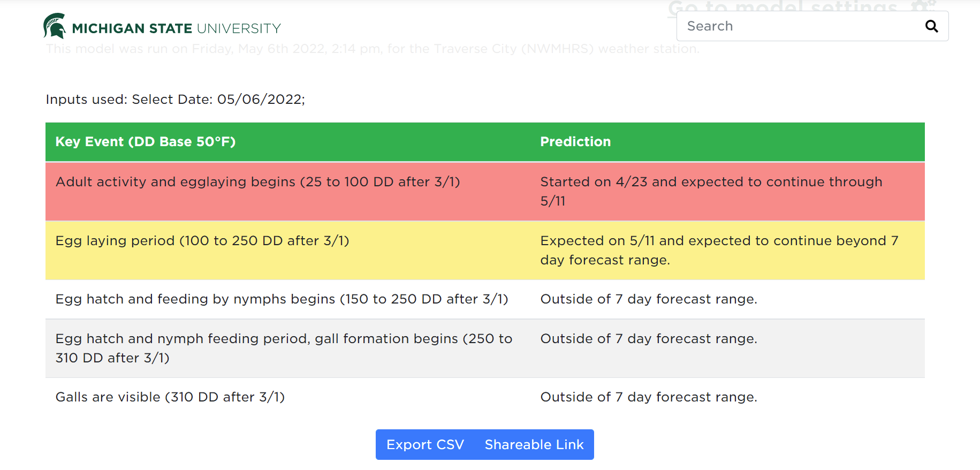The image size is (980, 470).
Task: Click the Michigan State University wordmark
Action: (177, 28)
